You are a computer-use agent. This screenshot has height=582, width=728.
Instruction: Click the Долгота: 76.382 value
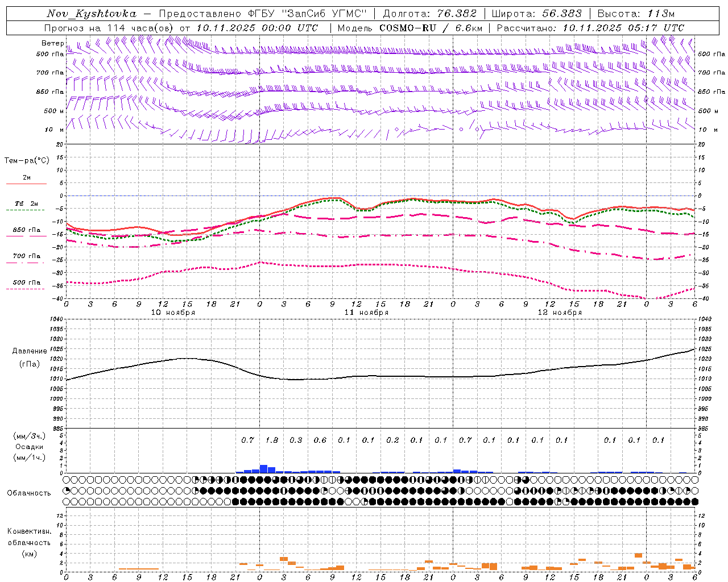click(x=430, y=14)
